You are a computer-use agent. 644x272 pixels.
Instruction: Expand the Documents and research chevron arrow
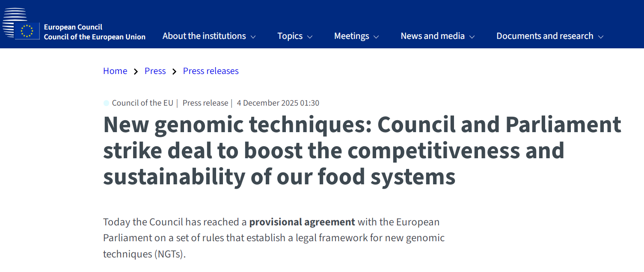click(601, 37)
